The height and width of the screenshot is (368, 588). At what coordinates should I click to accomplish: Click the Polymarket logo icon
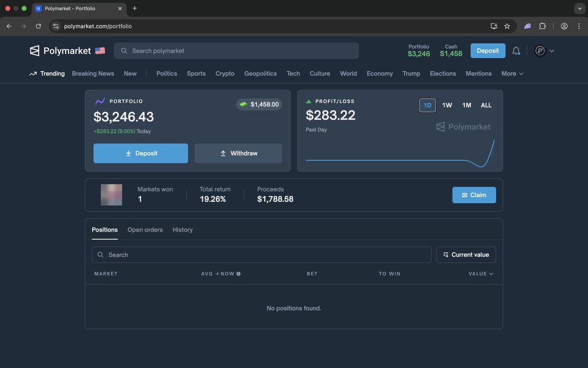(x=34, y=51)
